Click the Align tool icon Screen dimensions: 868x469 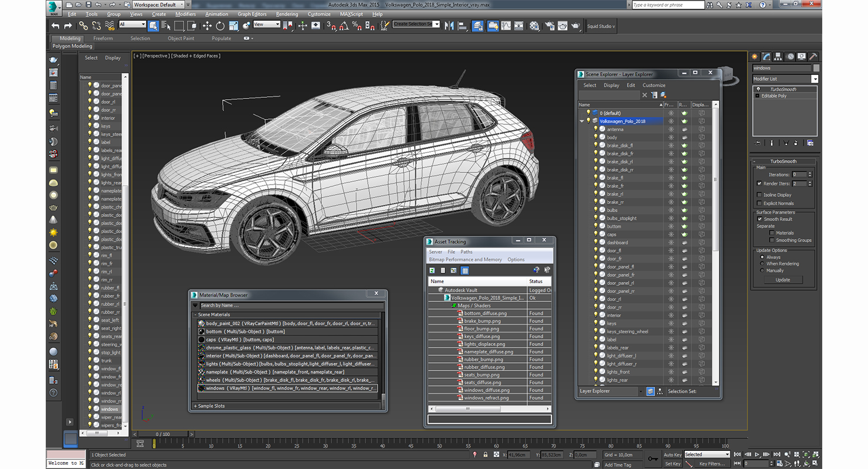click(462, 26)
